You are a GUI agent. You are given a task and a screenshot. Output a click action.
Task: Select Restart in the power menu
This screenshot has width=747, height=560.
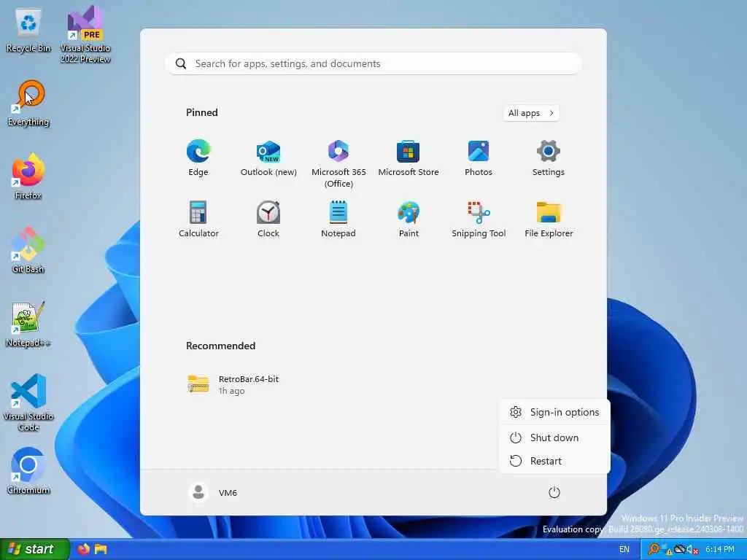(554, 461)
